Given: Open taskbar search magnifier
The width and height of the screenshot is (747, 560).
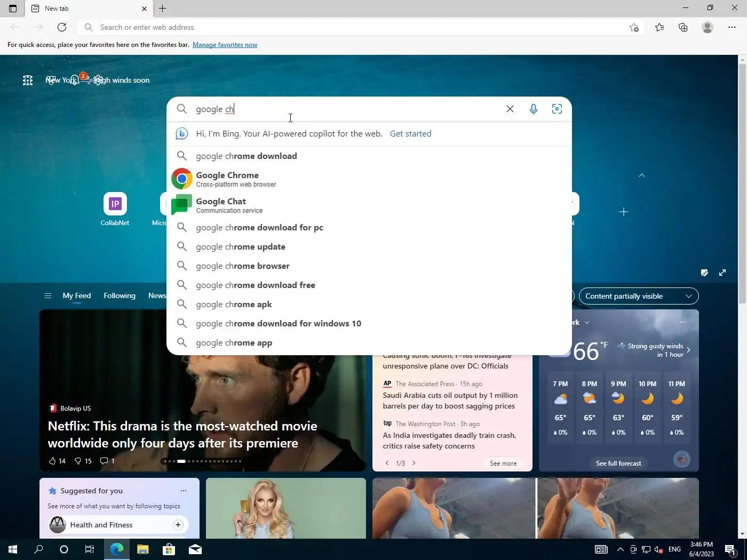Looking at the screenshot, I should click(38, 549).
